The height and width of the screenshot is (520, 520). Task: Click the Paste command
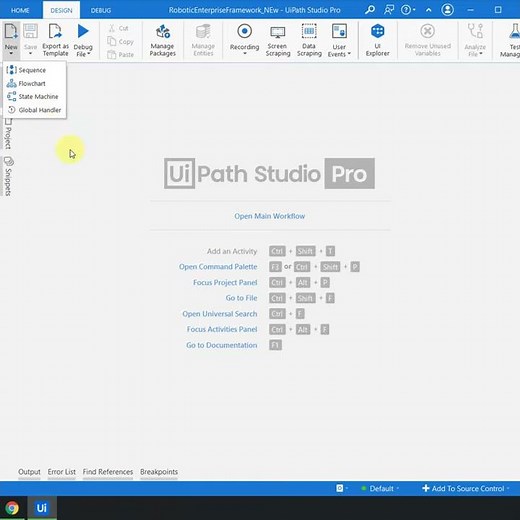121,55
